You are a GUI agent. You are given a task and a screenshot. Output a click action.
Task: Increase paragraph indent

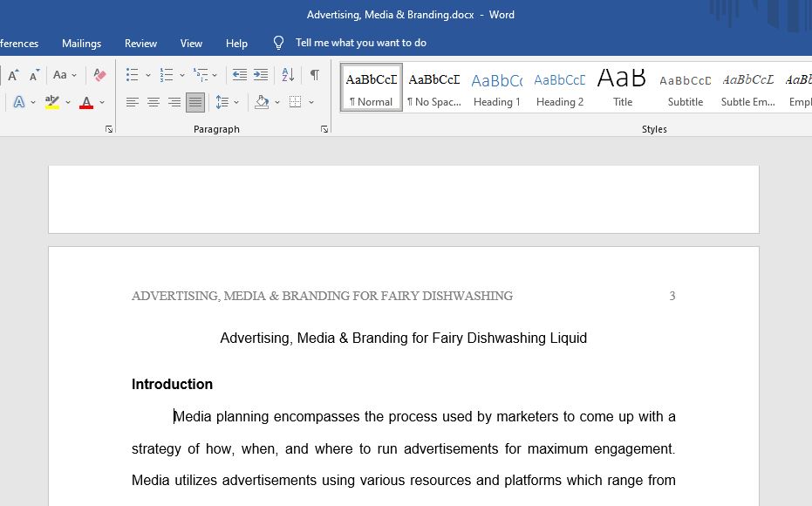[261, 75]
